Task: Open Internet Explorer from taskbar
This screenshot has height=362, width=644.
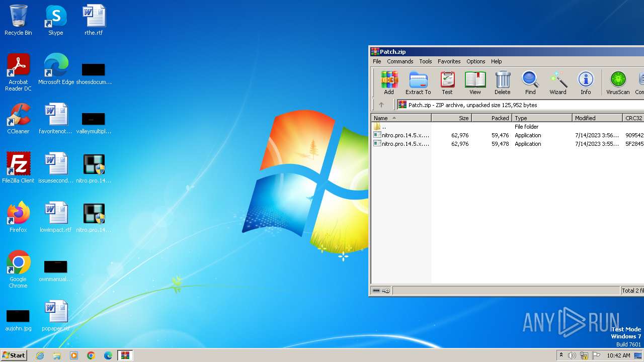Action: tap(40, 355)
